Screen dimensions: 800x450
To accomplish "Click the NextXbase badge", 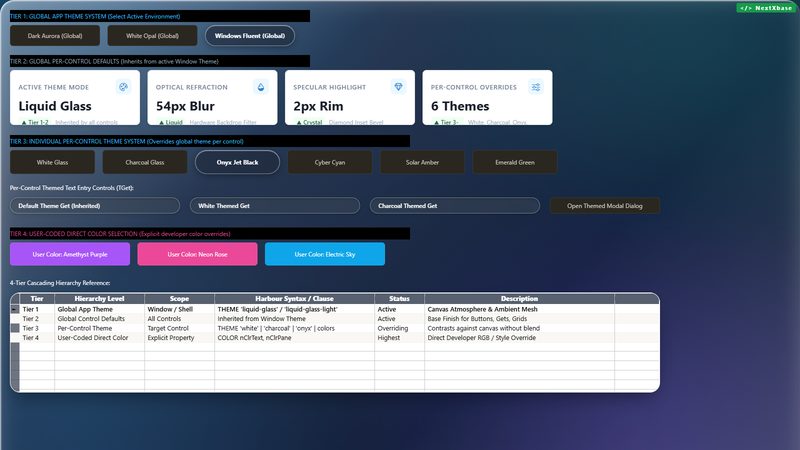I will point(766,8).
